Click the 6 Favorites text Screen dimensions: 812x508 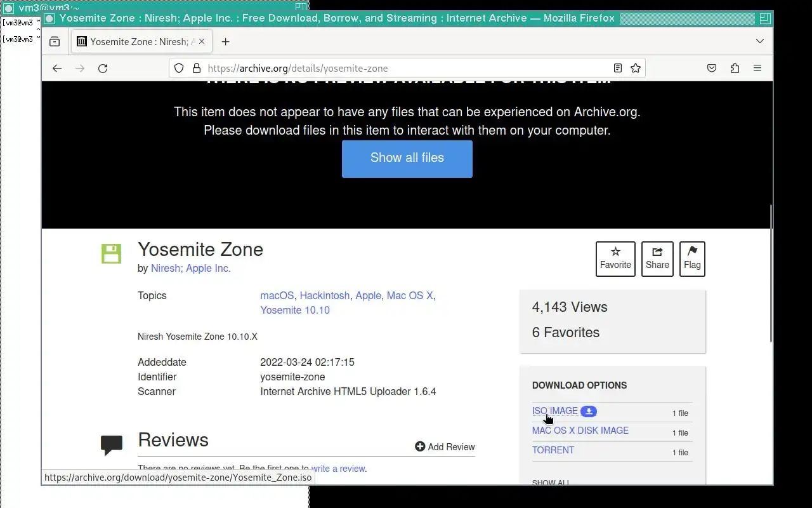pos(566,333)
